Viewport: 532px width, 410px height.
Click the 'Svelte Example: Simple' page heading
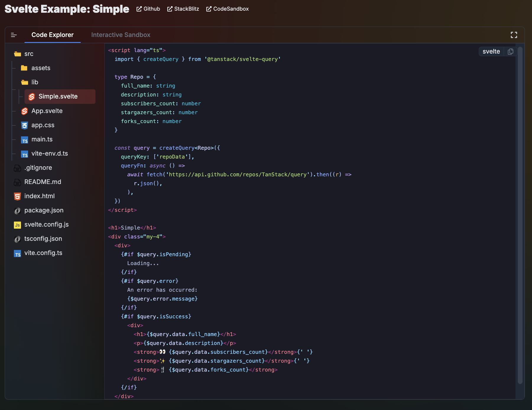67,9
